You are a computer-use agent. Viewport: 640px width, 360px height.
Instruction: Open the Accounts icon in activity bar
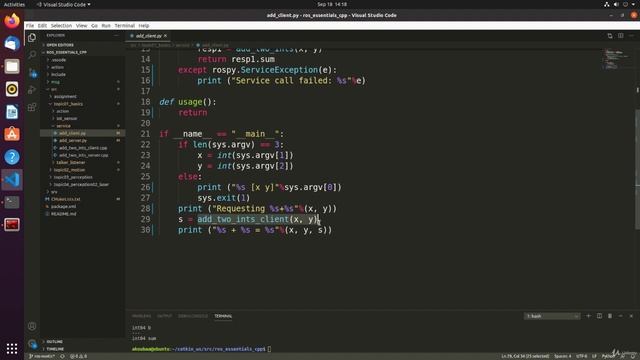point(32,326)
